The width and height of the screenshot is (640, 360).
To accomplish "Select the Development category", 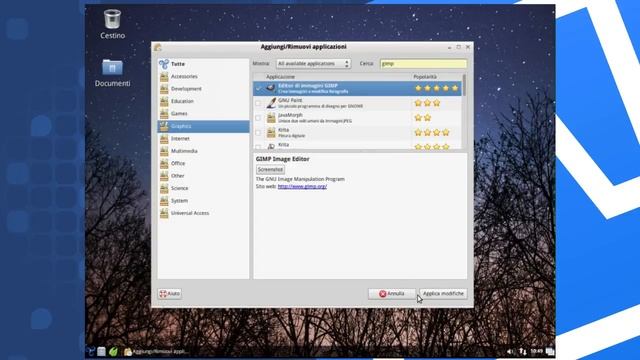I will coord(204,89).
